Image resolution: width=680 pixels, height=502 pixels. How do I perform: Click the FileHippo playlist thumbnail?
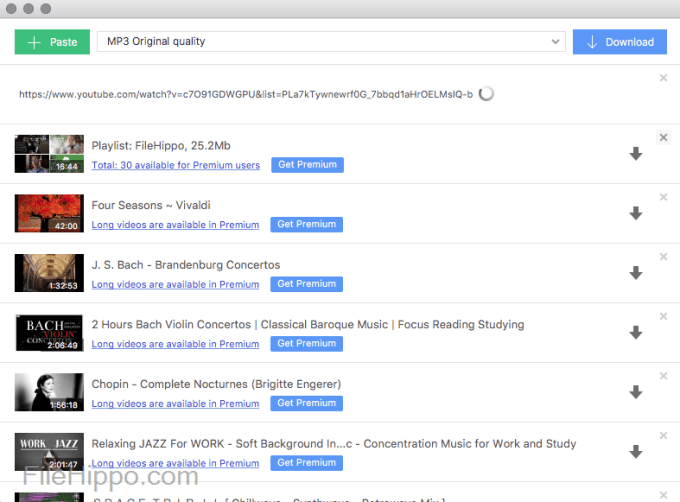(x=49, y=153)
